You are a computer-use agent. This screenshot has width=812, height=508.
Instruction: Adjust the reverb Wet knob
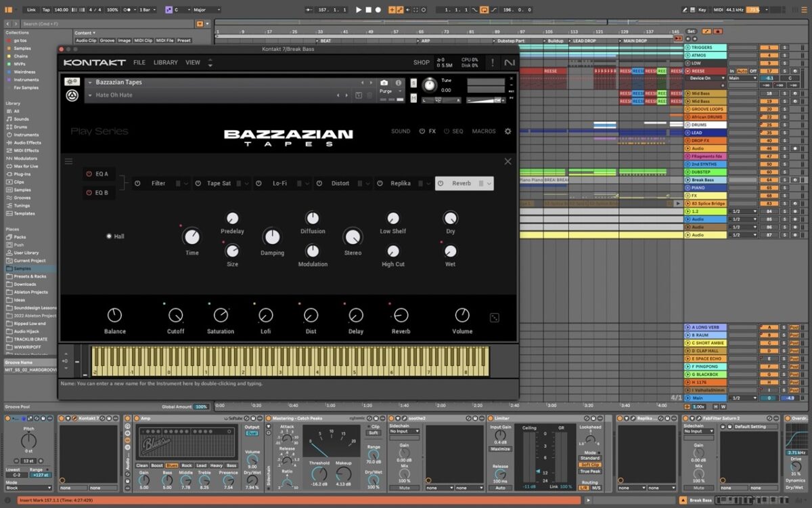450,251
